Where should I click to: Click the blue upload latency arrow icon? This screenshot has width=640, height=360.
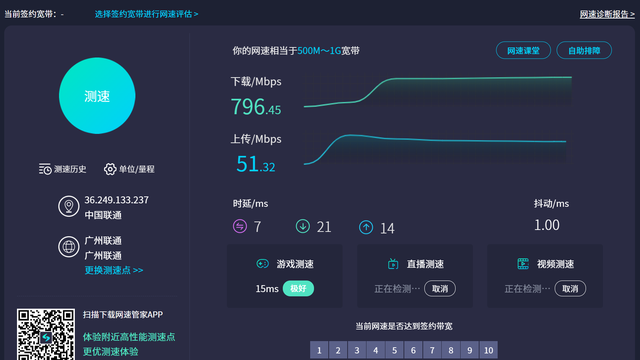pos(366,227)
